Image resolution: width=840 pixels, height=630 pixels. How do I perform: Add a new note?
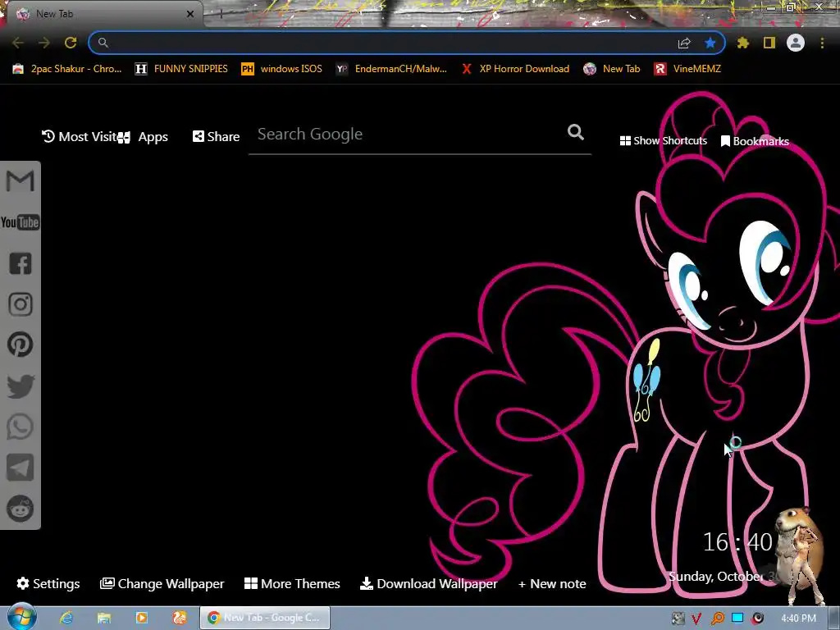[552, 584]
